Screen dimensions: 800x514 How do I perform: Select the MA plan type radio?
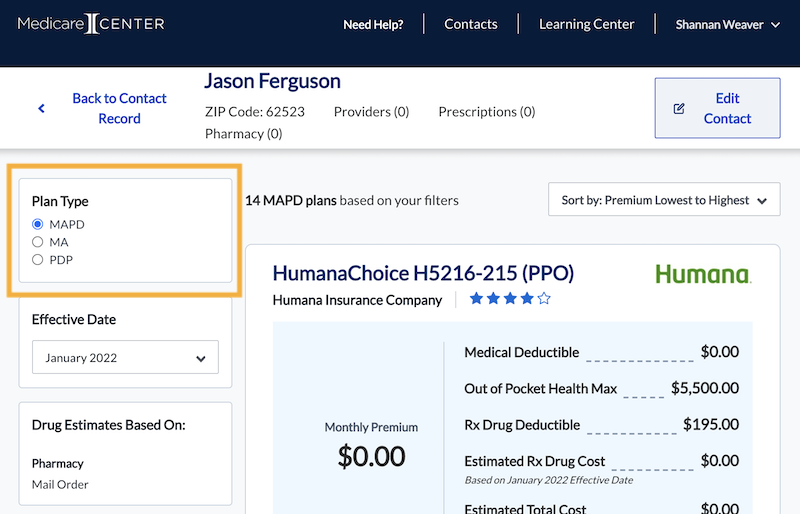[37, 242]
